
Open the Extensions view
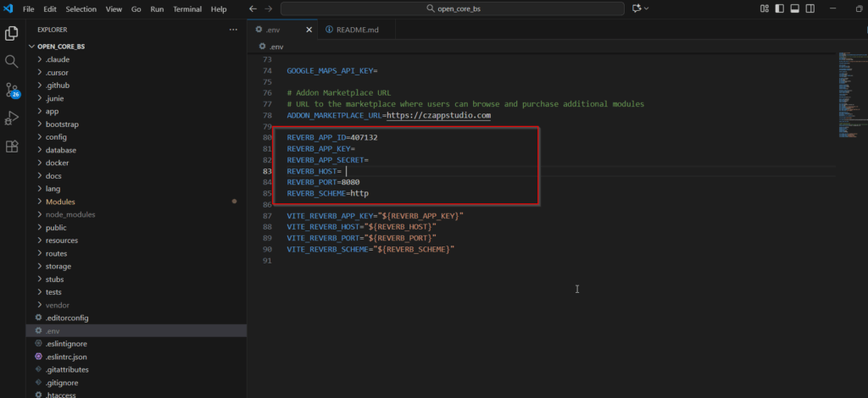tap(12, 146)
